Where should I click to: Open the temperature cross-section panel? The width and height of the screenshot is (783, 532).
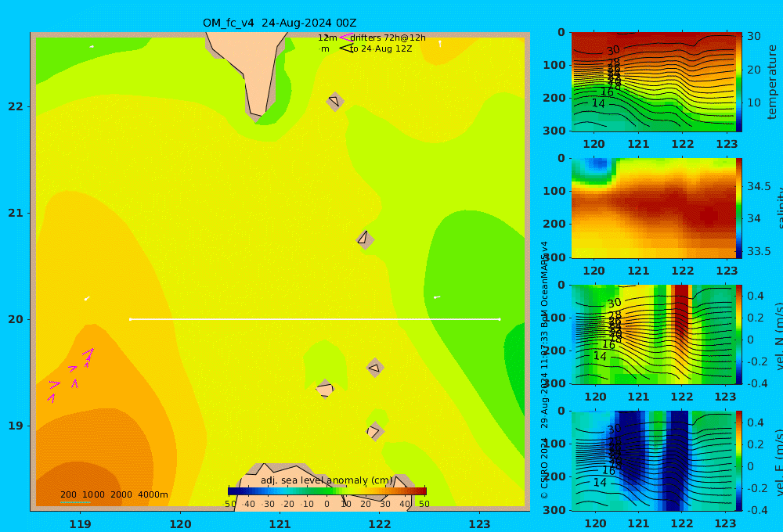[x=653, y=82]
